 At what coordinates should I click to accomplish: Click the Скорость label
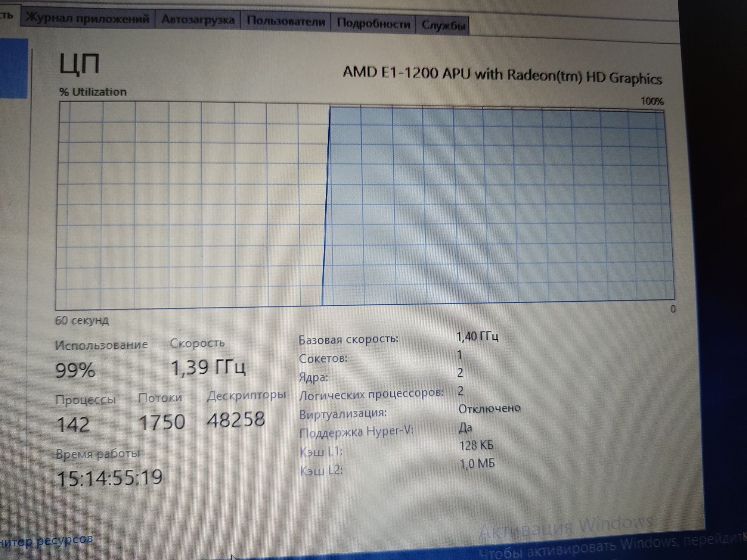click(x=198, y=343)
